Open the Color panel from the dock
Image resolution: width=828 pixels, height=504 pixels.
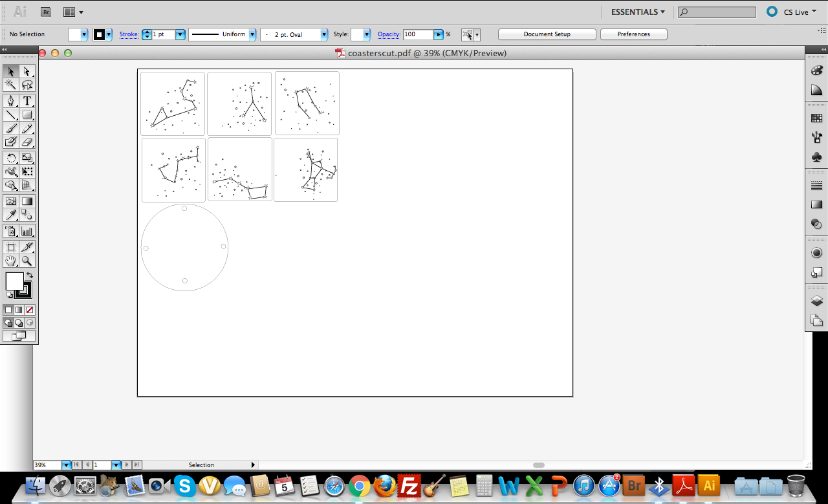(816, 70)
